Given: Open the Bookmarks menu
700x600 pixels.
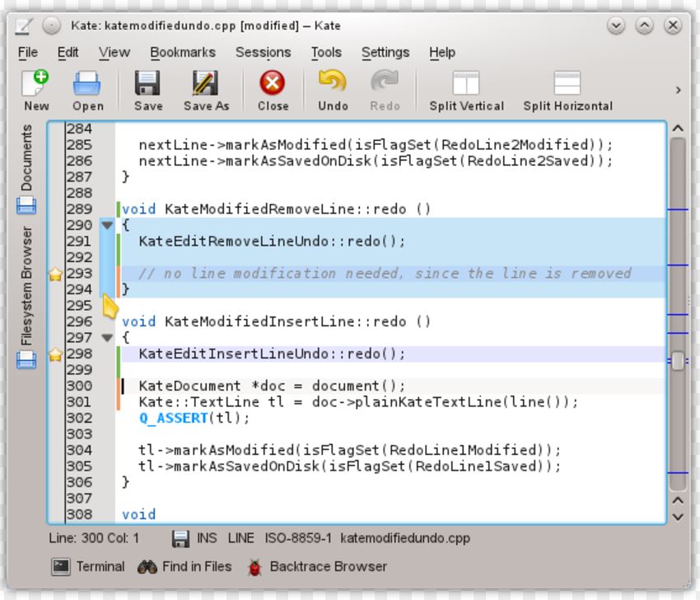Looking at the screenshot, I should pos(182,52).
